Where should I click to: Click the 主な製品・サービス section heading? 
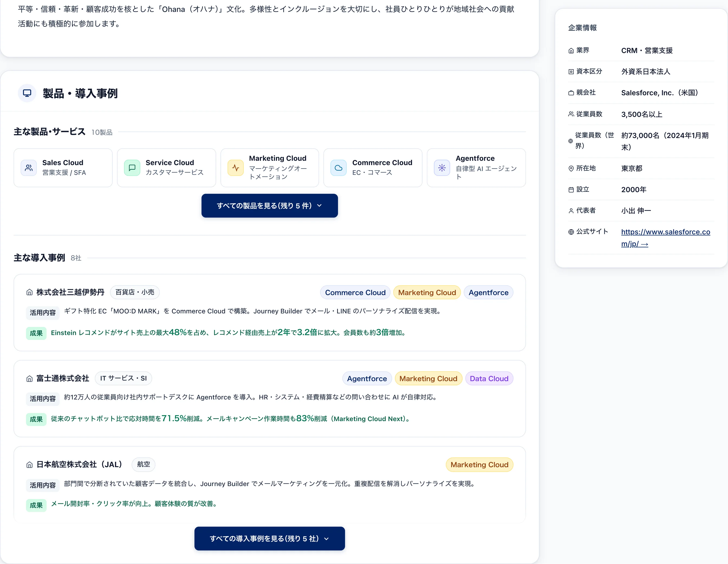tap(50, 132)
